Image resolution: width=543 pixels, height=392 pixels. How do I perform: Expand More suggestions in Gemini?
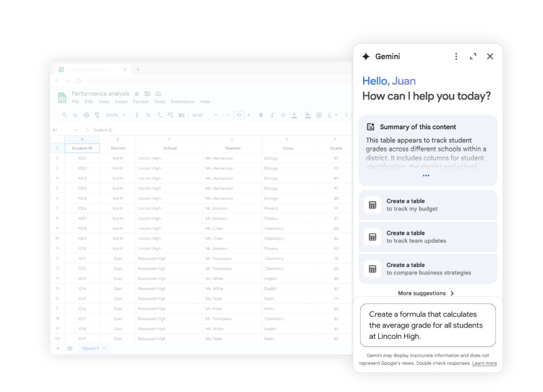426,293
